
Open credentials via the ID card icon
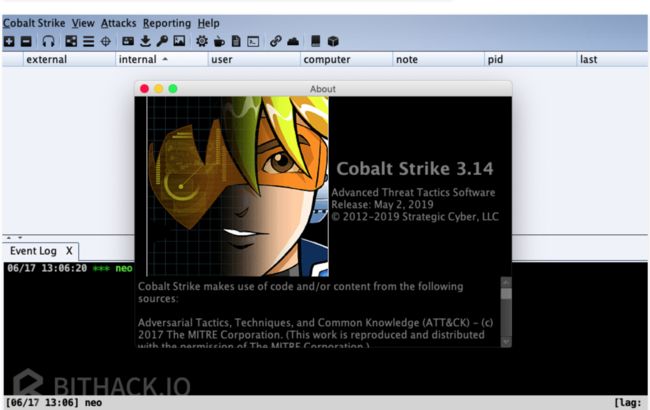128,41
